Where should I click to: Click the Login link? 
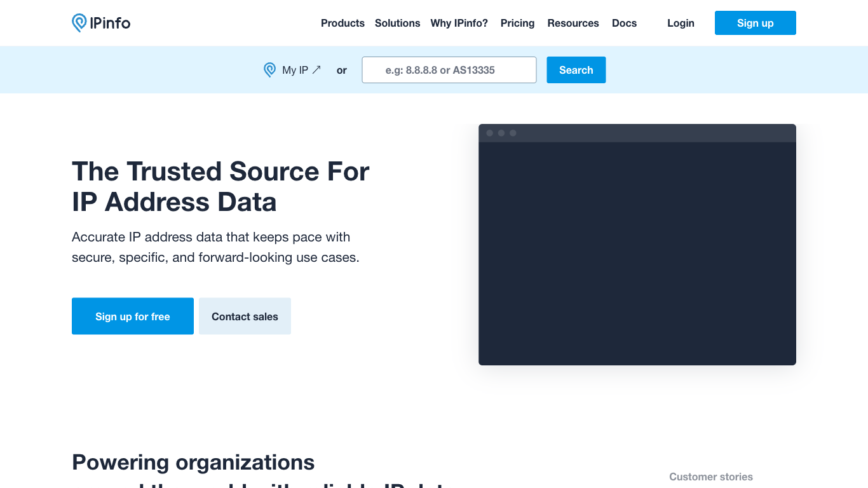(681, 23)
